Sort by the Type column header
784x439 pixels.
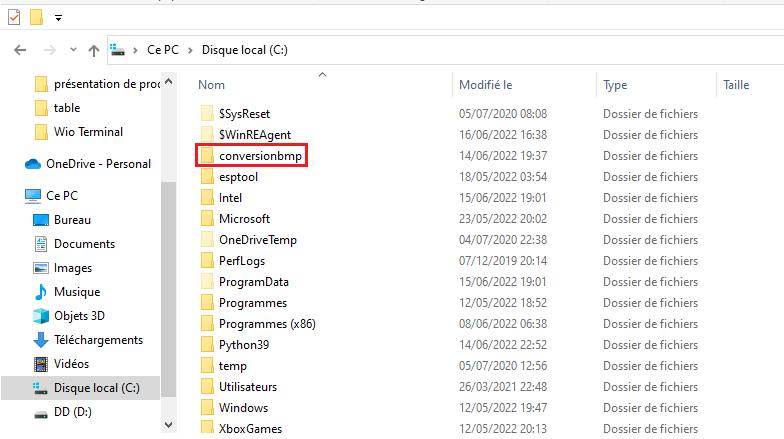(615, 85)
